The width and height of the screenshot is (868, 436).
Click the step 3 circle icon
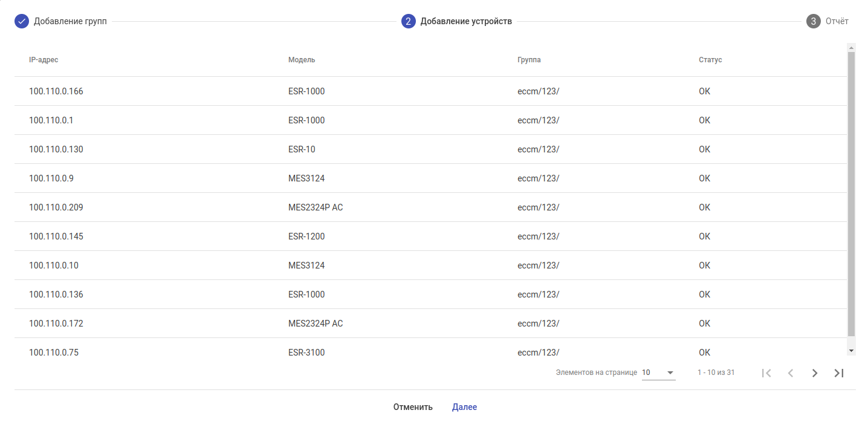click(x=813, y=21)
